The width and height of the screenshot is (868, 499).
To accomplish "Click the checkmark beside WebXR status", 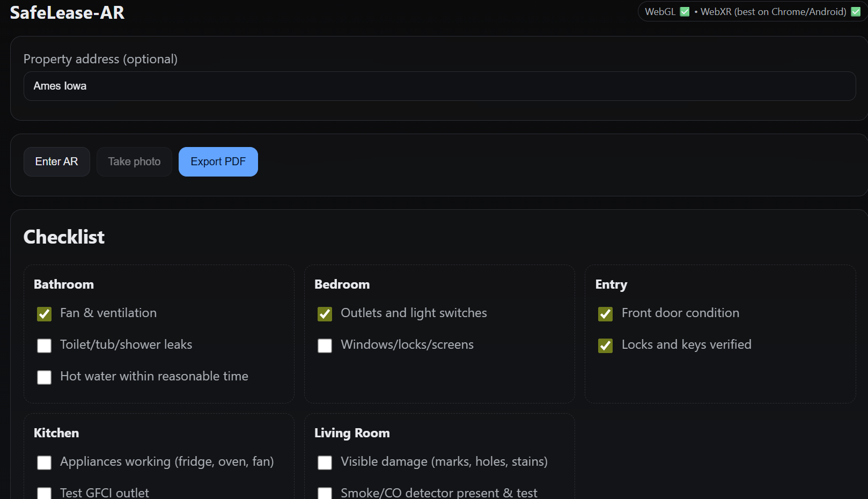I will (x=855, y=11).
